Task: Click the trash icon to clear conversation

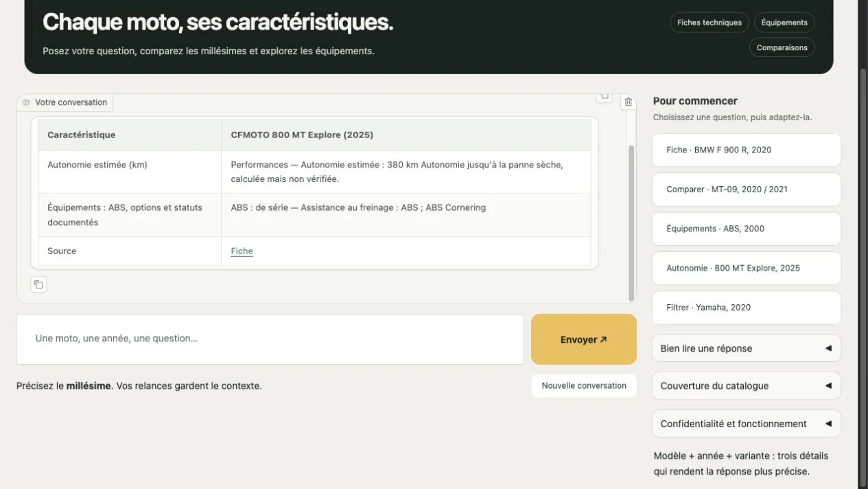Action: [628, 102]
